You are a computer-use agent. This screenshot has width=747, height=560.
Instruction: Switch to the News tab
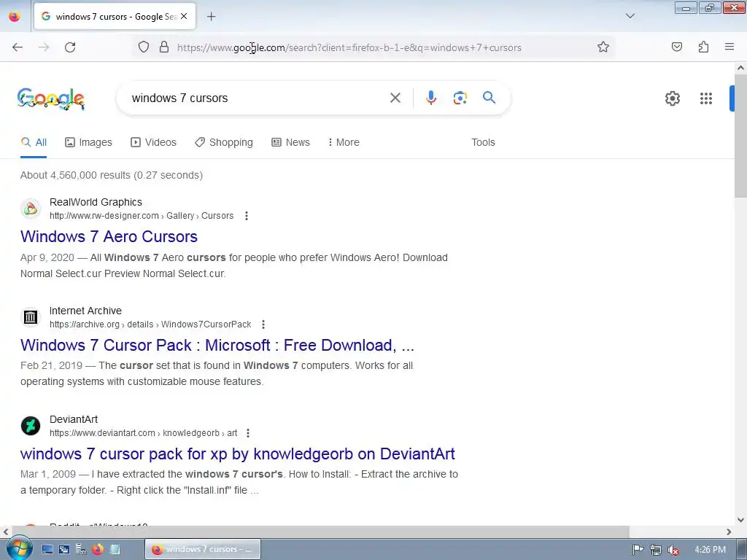click(290, 142)
